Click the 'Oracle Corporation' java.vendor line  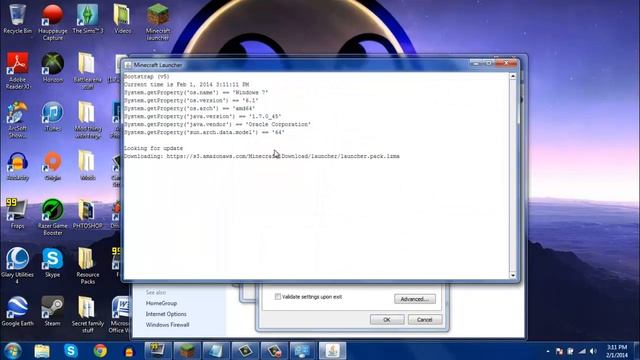pyautogui.click(x=218, y=124)
